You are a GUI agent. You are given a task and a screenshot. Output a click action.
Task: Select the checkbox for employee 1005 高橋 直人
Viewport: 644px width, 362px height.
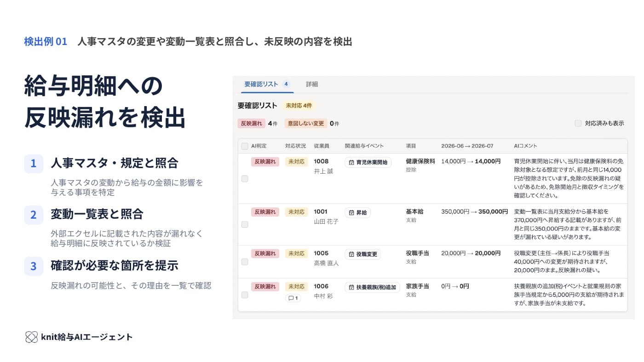click(x=245, y=262)
